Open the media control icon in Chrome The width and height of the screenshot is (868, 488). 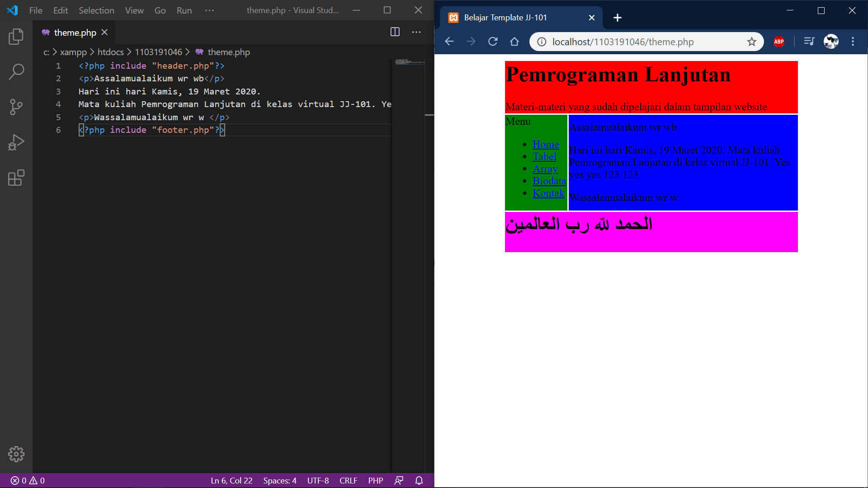tap(809, 42)
